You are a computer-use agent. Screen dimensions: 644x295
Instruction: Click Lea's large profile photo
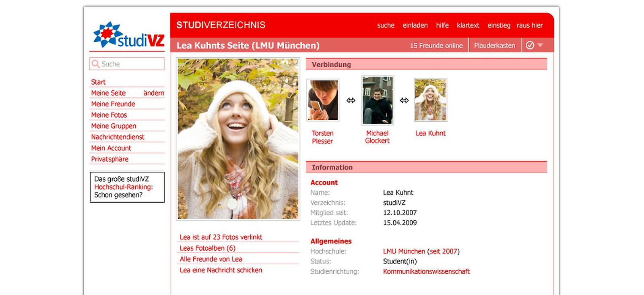click(x=238, y=139)
